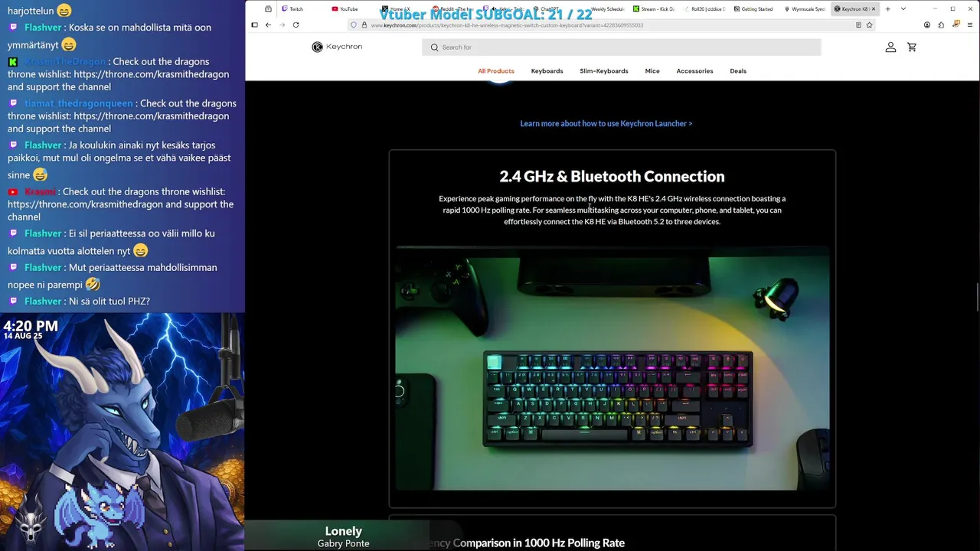
Task: Toggle the browser sidebar icon
Action: tap(254, 24)
